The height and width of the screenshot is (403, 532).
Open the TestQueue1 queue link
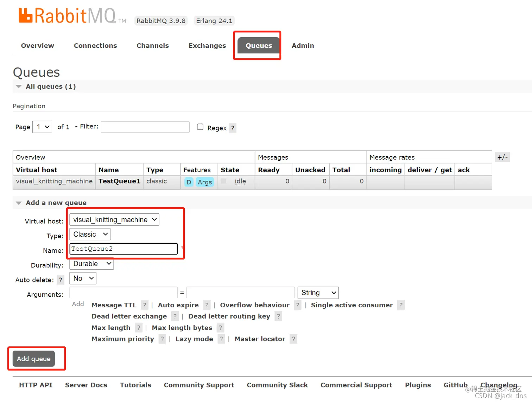point(119,181)
